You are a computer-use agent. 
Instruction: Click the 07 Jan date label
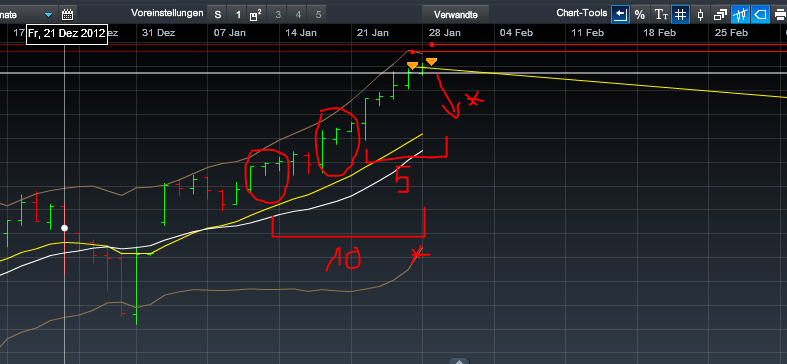(x=229, y=33)
